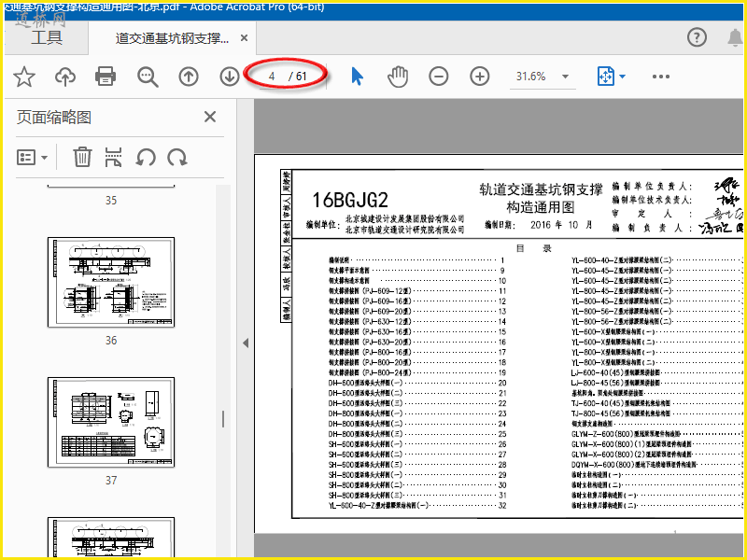Click the 页面缩略图 panel title
The height and width of the screenshot is (560, 747).
point(54,118)
